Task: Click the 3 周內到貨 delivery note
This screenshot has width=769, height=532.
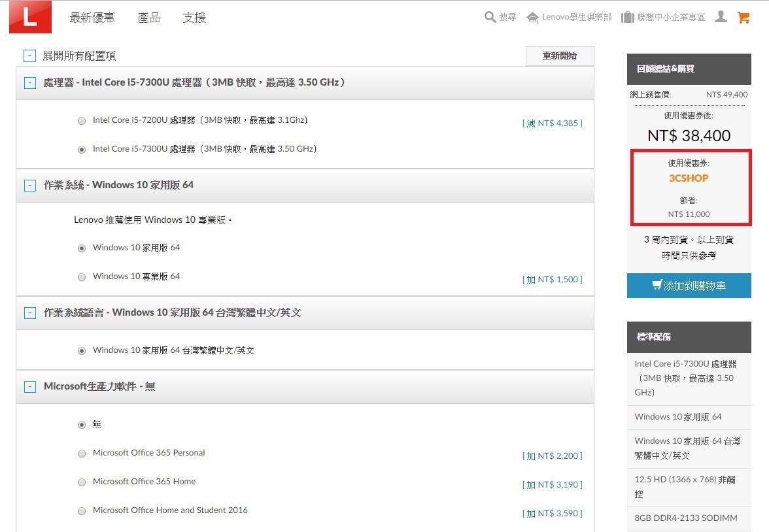Action: [689, 248]
